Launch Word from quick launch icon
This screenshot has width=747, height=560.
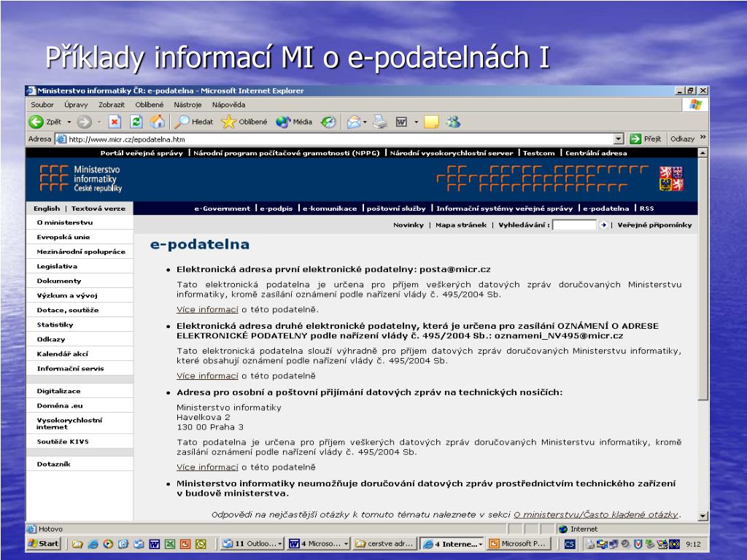(155, 544)
